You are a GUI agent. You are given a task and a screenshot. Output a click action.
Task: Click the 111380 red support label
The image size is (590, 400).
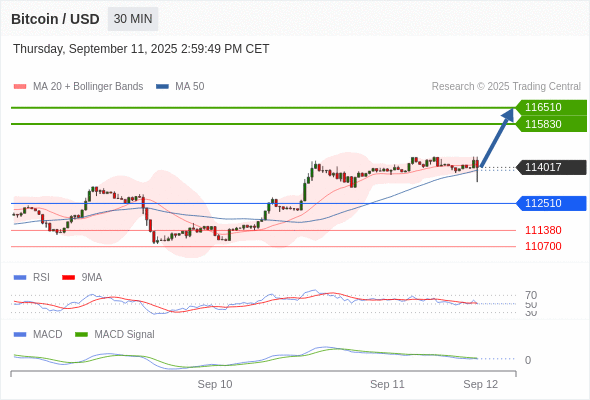click(543, 230)
